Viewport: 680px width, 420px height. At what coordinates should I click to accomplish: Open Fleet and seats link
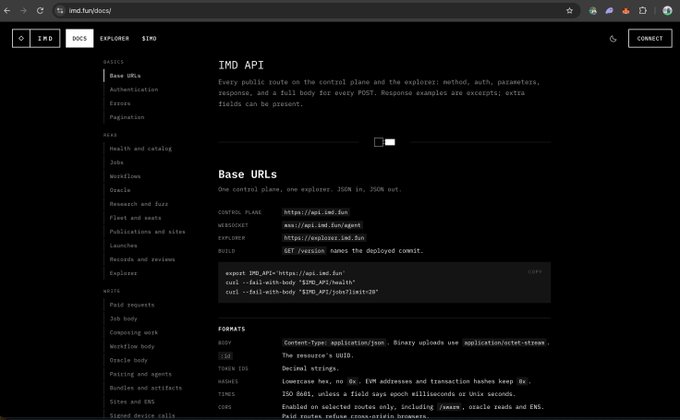click(135, 218)
